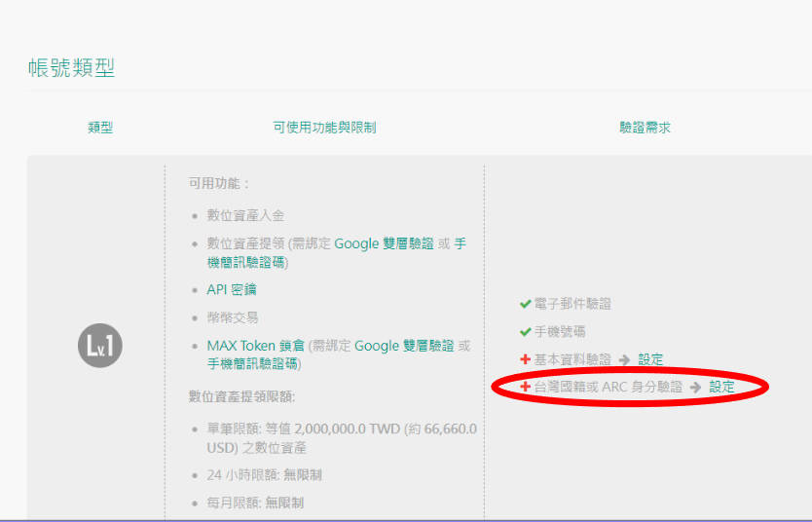The height and width of the screenshot is (522, 812).
Task: Select the 可使用功能與限制 column header
Action: coord(324,128)
